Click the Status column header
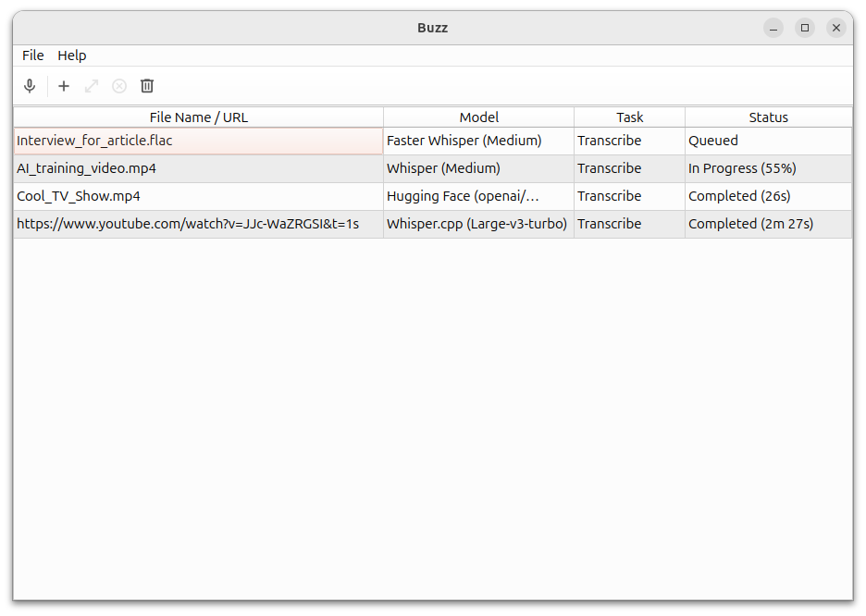The width and height of the screenshot is (866, 616). point(768,117)
